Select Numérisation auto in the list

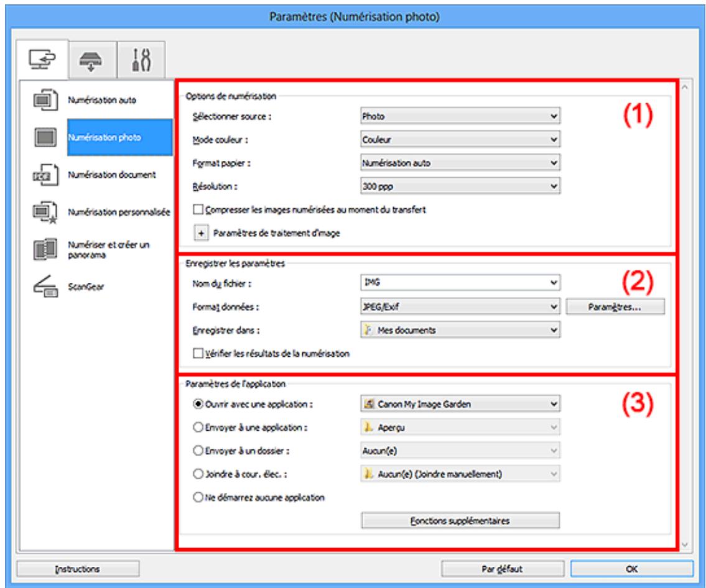102,100
